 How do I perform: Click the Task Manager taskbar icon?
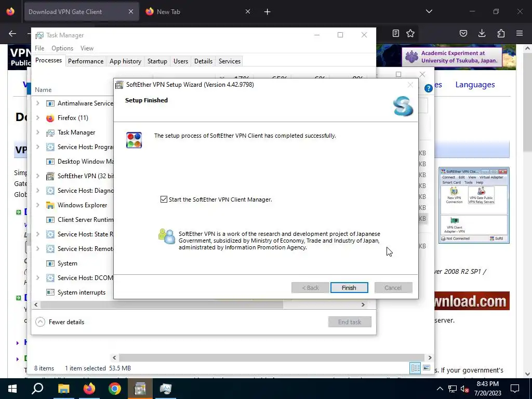pos(166,389)
